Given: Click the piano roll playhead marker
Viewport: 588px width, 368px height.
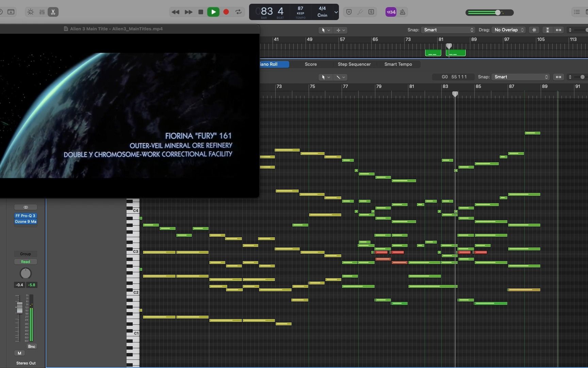Looking at the screenshot, I should coord(455,94).
